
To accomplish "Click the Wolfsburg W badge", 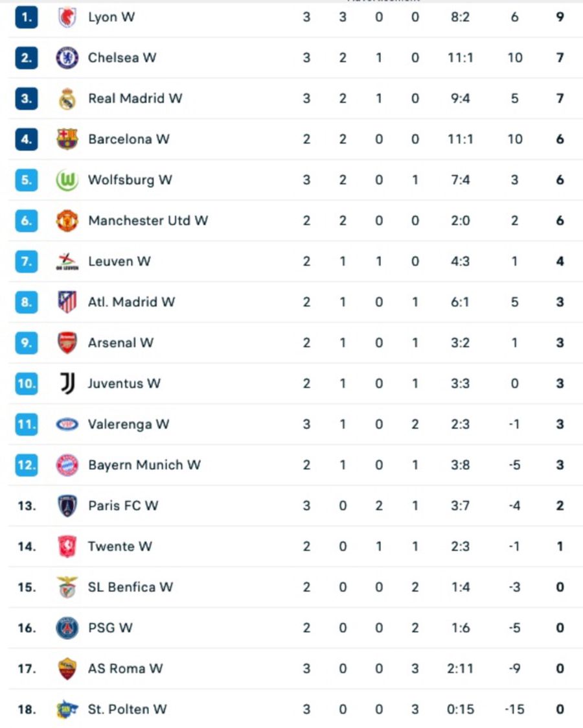I will 68,180.
